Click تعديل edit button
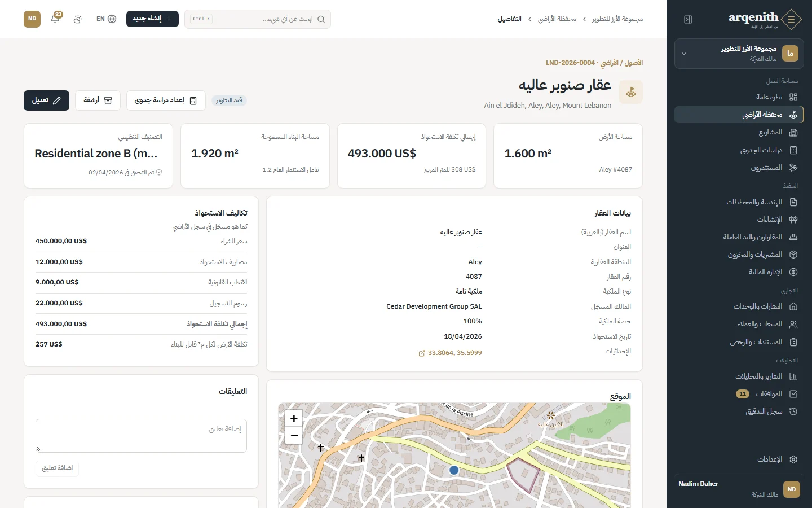Image resolution: width=812 pixels, height=508 pixels. coord(46,100)
